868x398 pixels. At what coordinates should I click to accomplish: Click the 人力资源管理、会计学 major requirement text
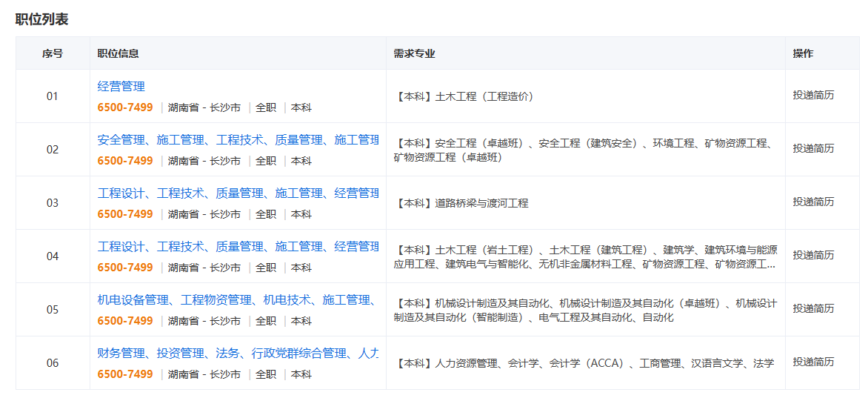pos(585,363)
